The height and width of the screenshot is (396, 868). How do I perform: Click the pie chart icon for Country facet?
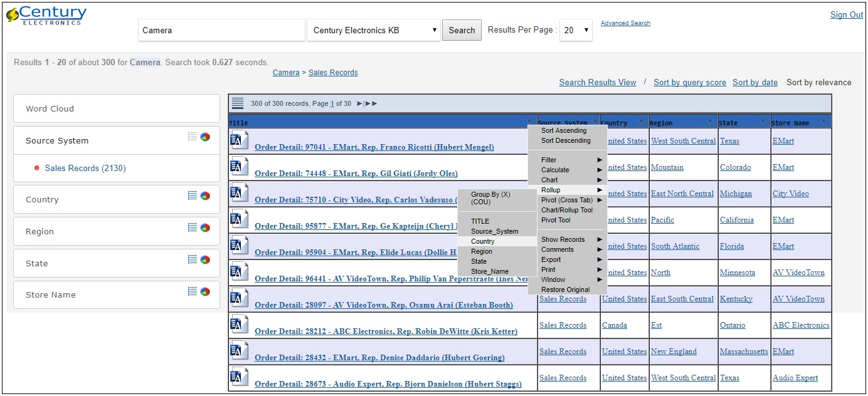pyautogui.click(x=205, y=195)
